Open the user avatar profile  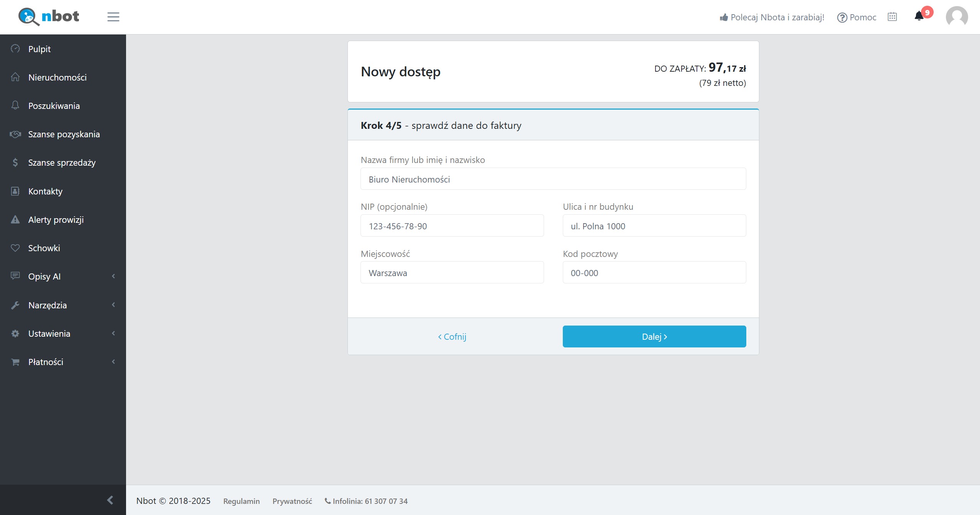957,17
